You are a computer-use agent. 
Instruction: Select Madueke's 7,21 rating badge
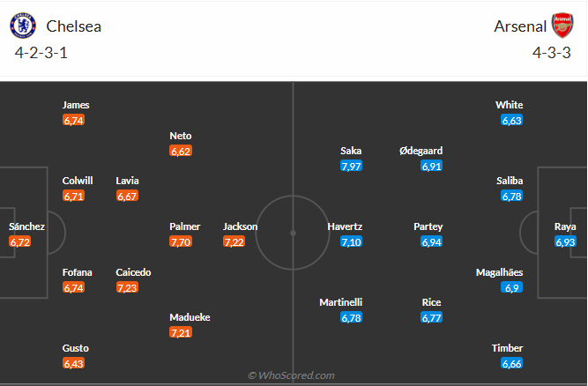click(x=180, y=332)
